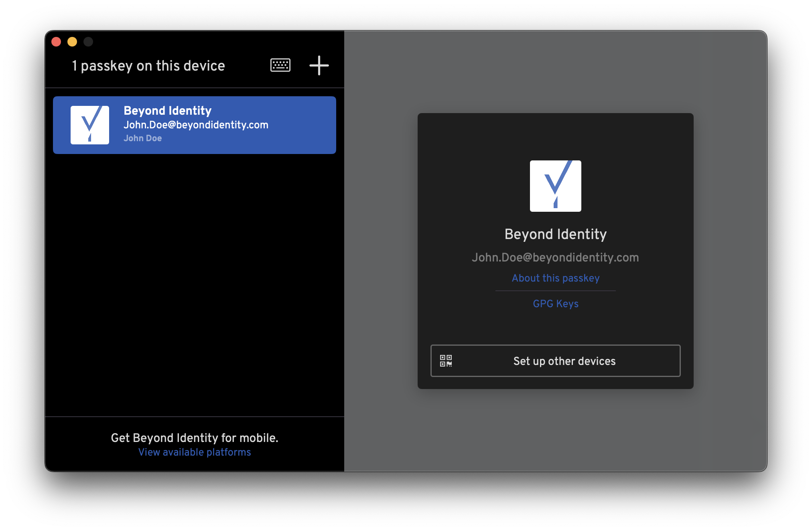The width and height of the screenshot is (812, 531).
Task: Toggle the passkey detail panel by clicking the entry
Action: [195, 125]
